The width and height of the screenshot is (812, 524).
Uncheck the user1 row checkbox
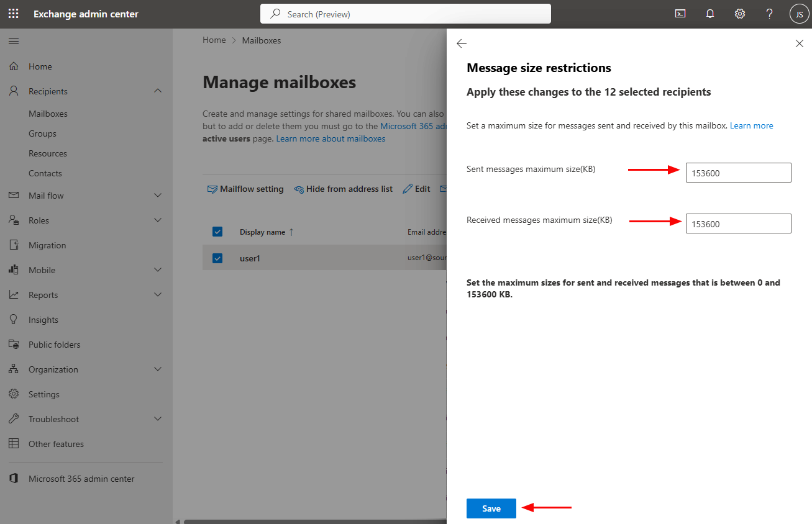click(x=217, y=258)
